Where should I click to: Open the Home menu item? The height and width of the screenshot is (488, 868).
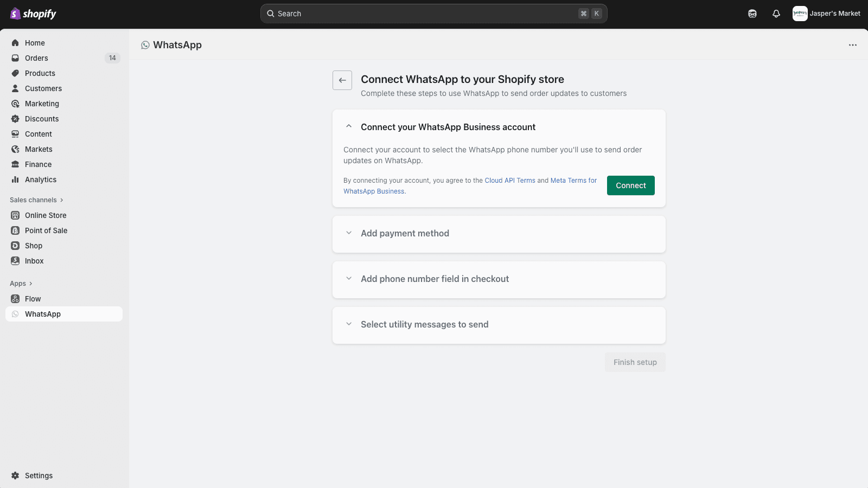[64, 43]
